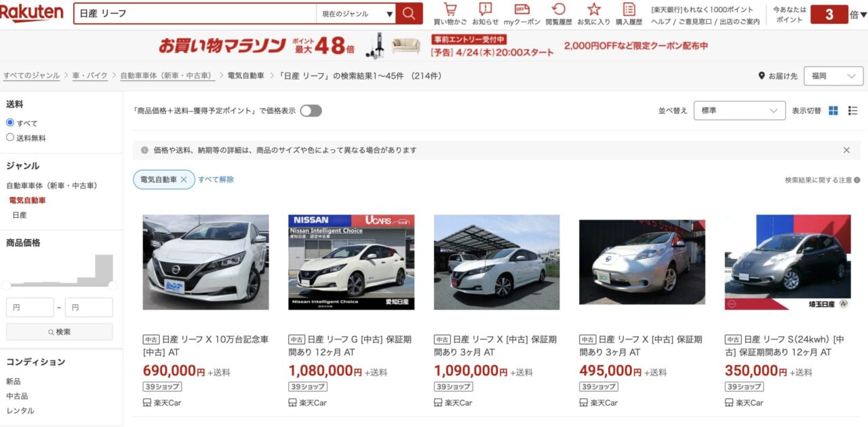Open the 福岡 delivery region dropdown
868x427 pixels.
pyautogui.click(x=833, y=76)
